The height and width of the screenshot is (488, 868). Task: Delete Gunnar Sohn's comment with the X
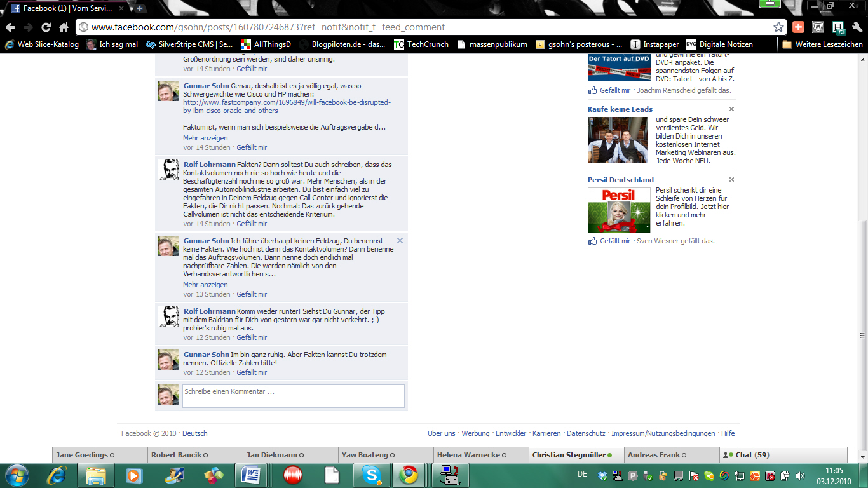(400, 241)
